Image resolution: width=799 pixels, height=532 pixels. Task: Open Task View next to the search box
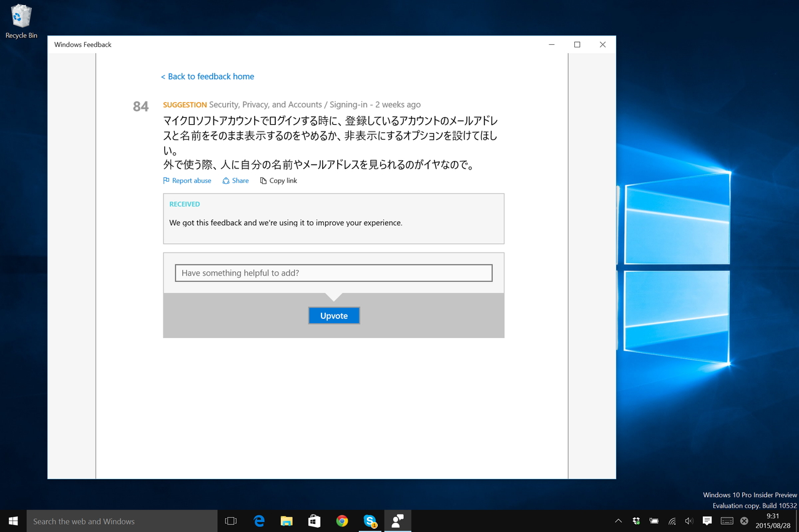pyautogui.click(x=230, y=521)
